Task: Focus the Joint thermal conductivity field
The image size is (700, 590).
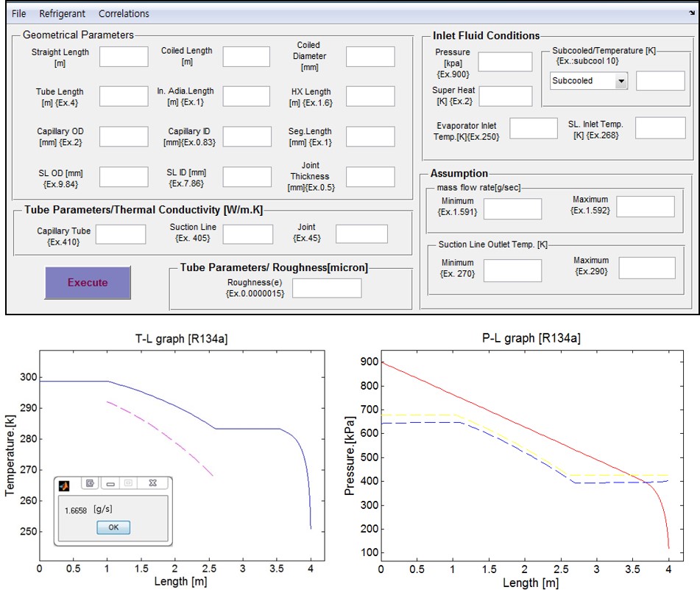Action: [361, 233]
